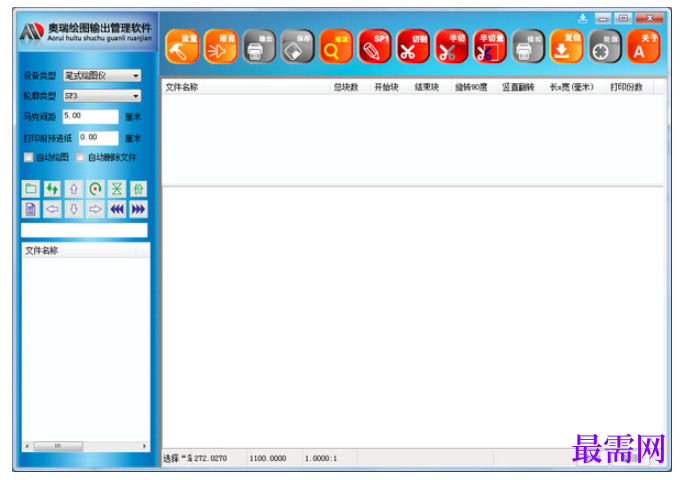Click the file list horizontal scrollbar thumb
The image size is (684, 480).
[x=58, y=446]
